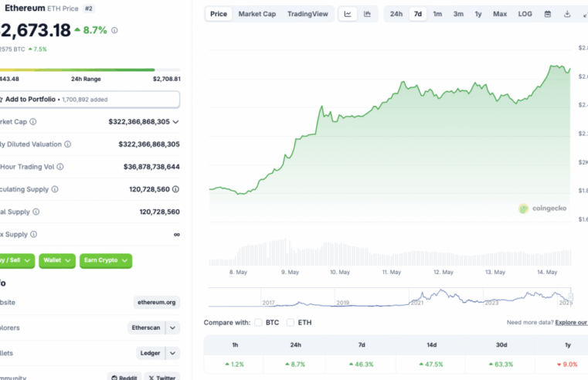
Task: Select the 1m time range
Action: 437,14
